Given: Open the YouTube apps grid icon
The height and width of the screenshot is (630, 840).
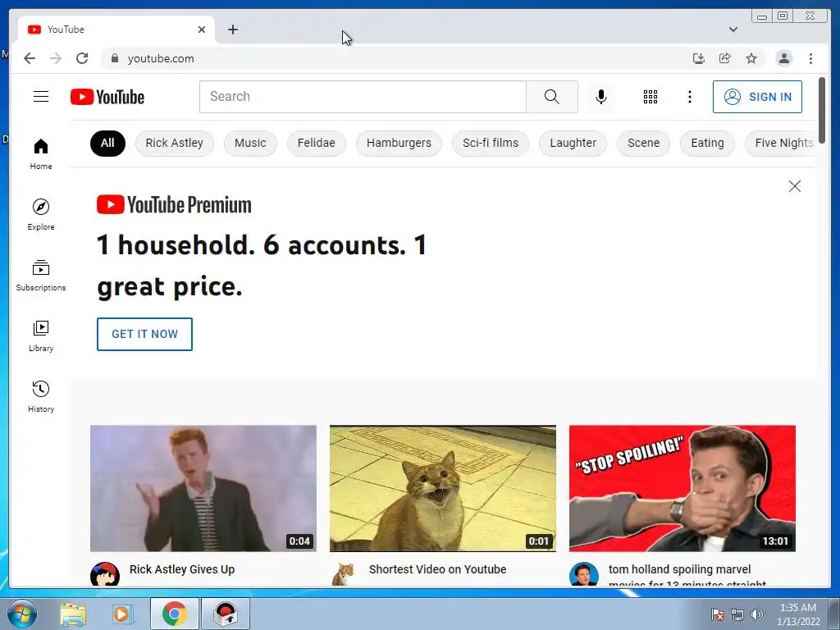Looking at the screenshot, I should 651,97.
